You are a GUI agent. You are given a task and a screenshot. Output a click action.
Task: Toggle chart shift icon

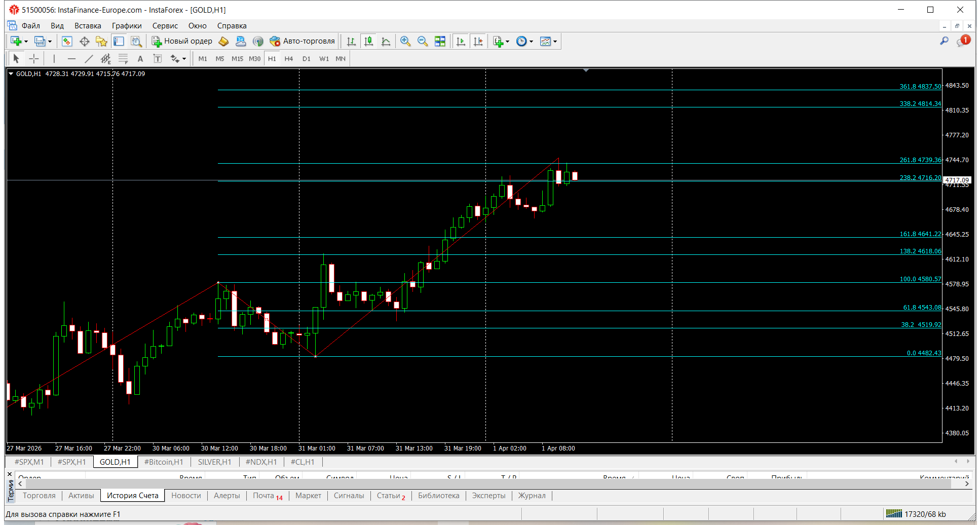[x=478, y=42]
